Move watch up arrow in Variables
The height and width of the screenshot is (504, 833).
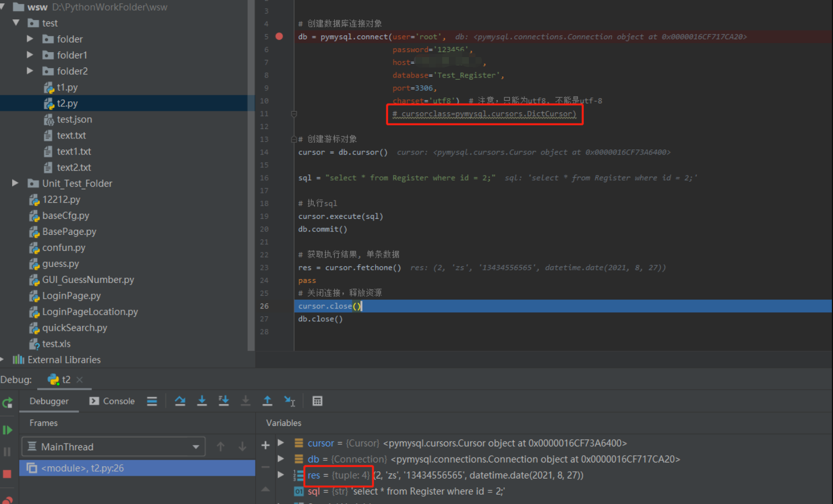point(265,488)
